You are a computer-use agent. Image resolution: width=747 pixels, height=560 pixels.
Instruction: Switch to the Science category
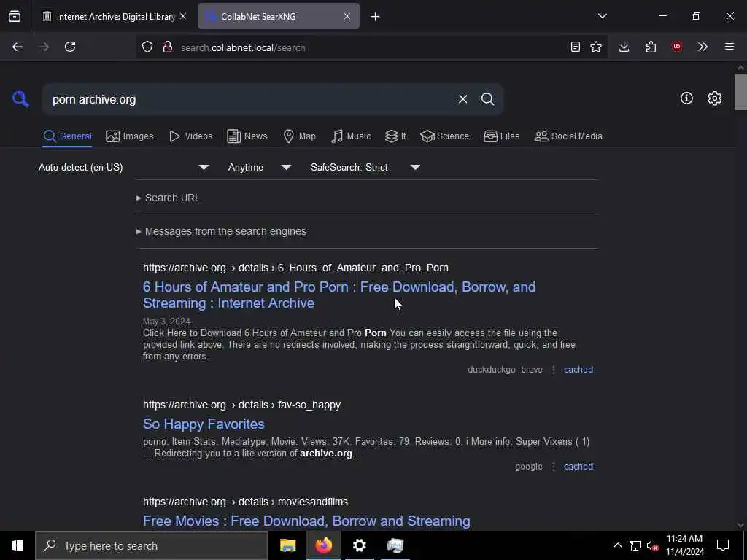pos(444,136)
